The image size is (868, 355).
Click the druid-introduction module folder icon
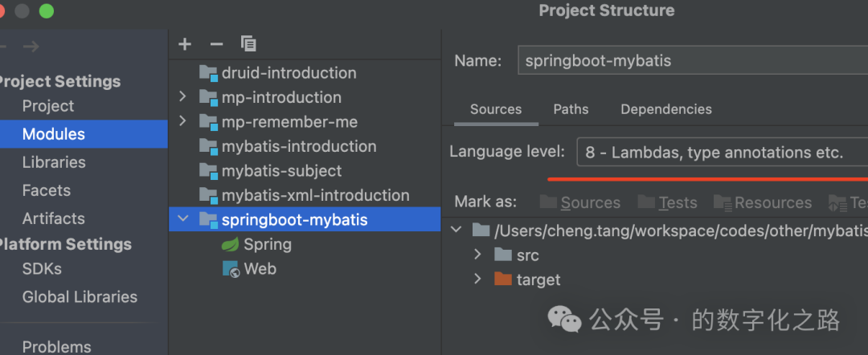point(208,73)
